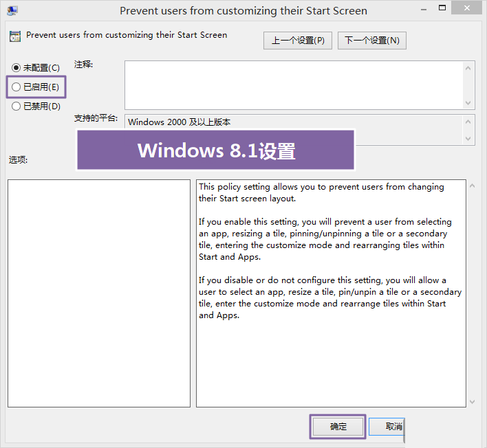Click the 'Windows 2000 及以上版本' platform text

point(180,122)
